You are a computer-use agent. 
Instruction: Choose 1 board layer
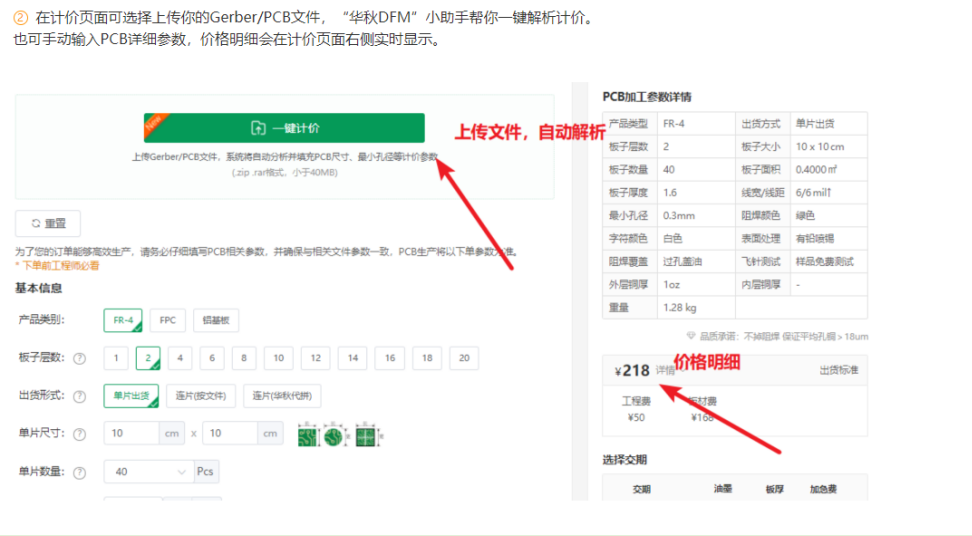pos(116,358)
